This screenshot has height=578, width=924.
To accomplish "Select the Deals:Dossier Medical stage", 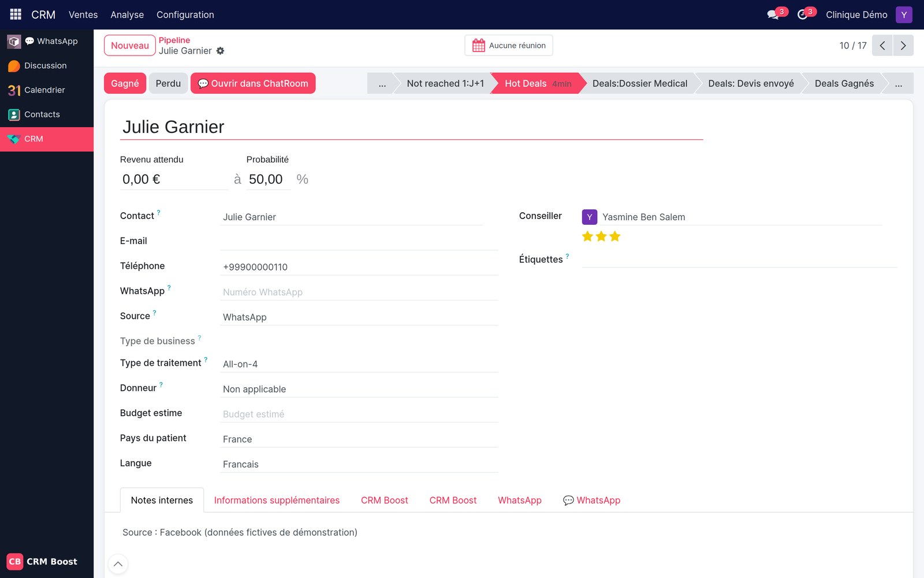I will click(x=640, y=83).
